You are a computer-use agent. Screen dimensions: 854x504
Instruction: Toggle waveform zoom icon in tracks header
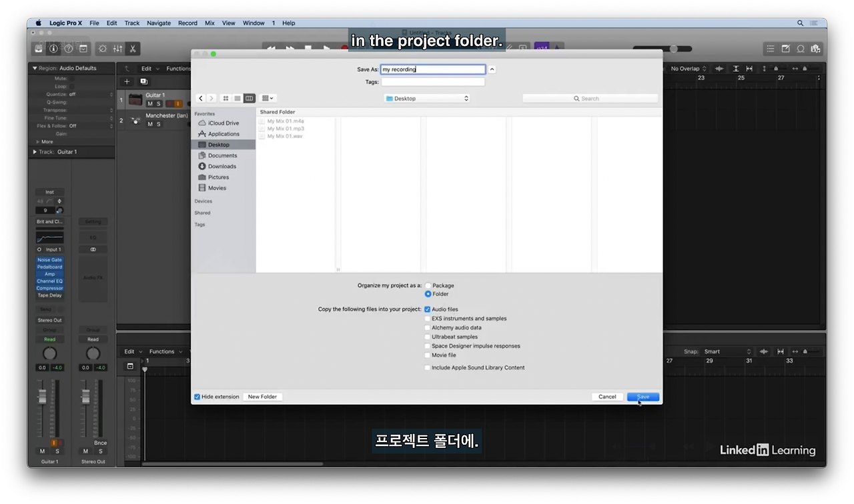[x=719, y=69]
